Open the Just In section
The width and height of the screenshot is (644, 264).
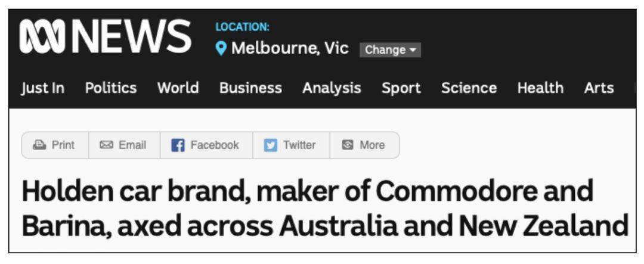pos(43,88)
